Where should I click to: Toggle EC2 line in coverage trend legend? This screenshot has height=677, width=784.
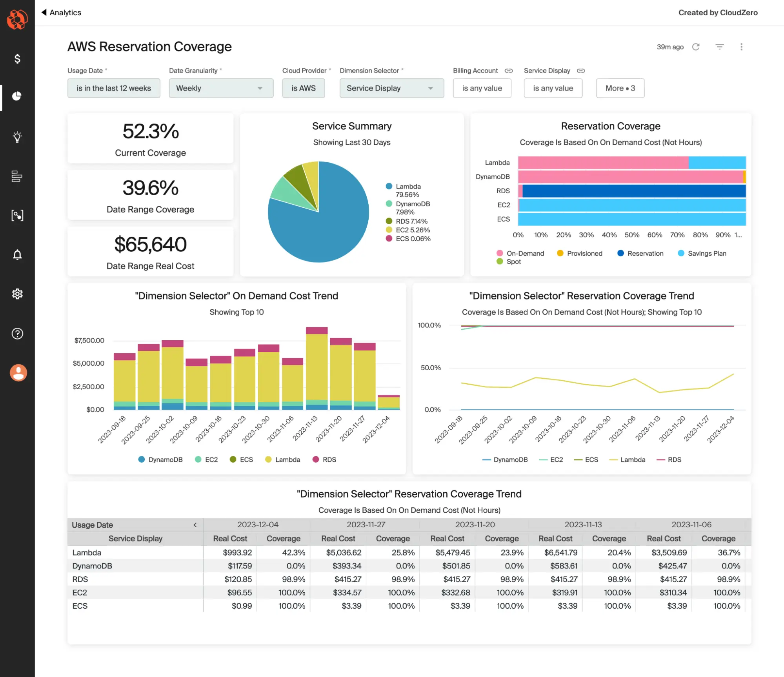pos(551,459)
